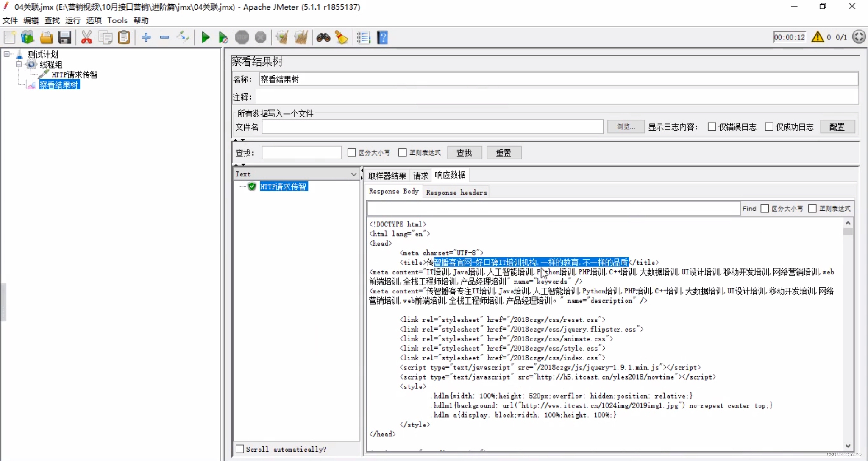
Task: Switch to 请求 tab
Action: [x=421, y=176]
